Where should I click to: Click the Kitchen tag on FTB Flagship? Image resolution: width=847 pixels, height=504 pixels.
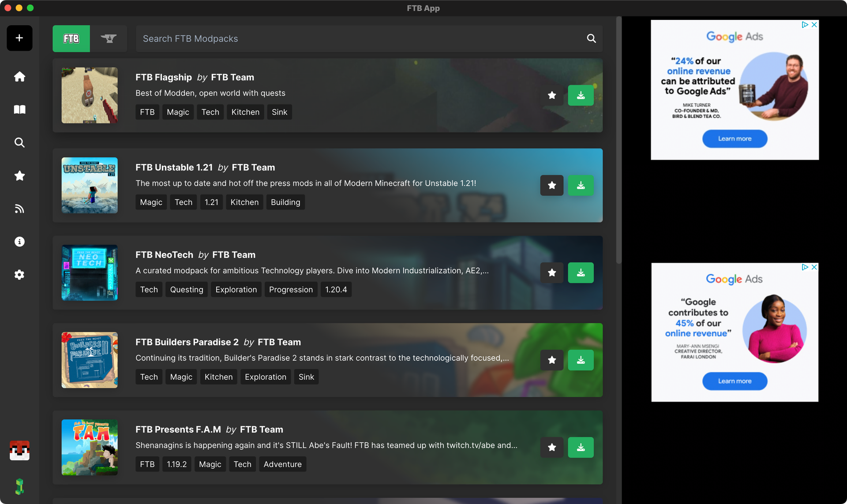245,112
